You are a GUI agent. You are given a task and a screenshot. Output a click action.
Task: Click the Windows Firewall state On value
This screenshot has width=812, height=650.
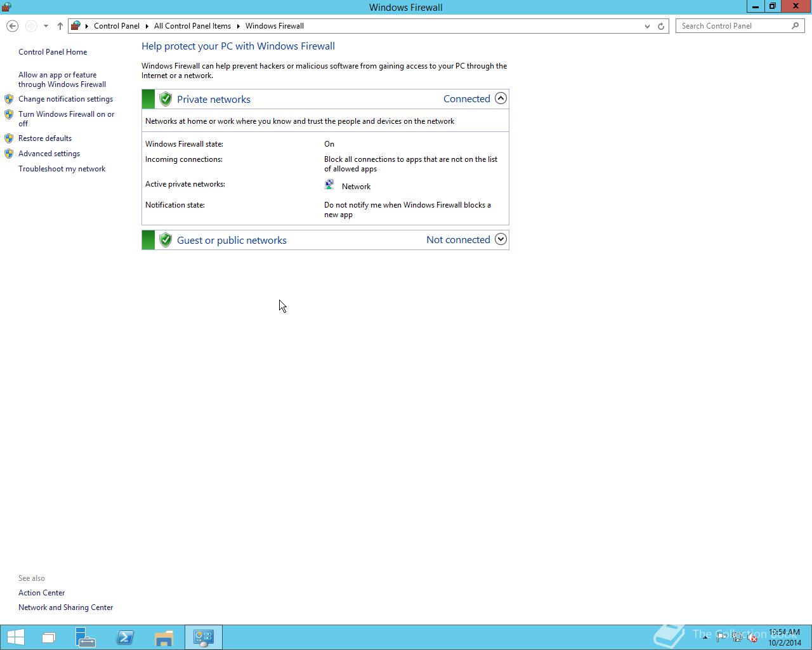329,144
